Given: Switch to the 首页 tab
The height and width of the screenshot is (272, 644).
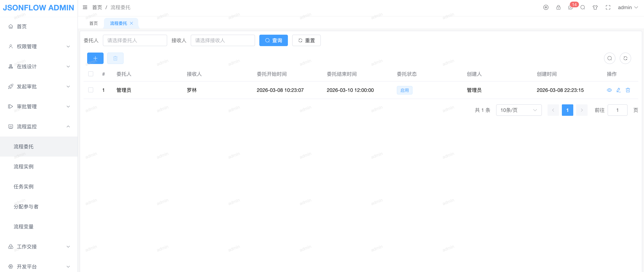Looking at the screenshot, I should point(94,23).
